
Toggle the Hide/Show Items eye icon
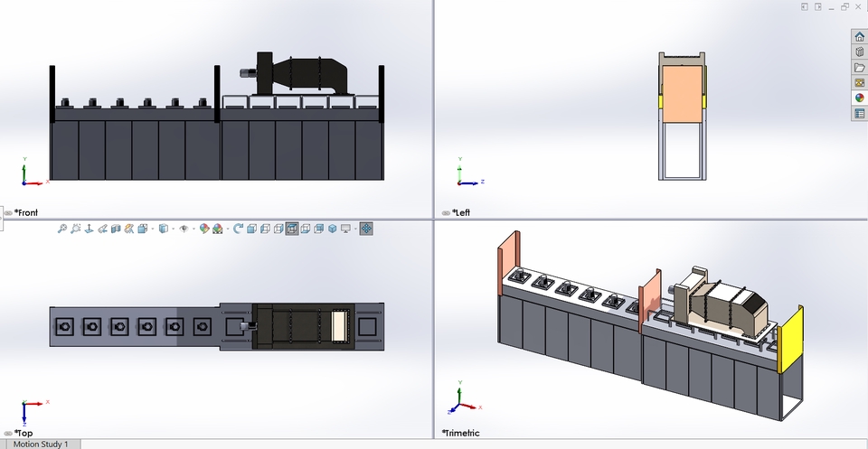pos(184,229)
